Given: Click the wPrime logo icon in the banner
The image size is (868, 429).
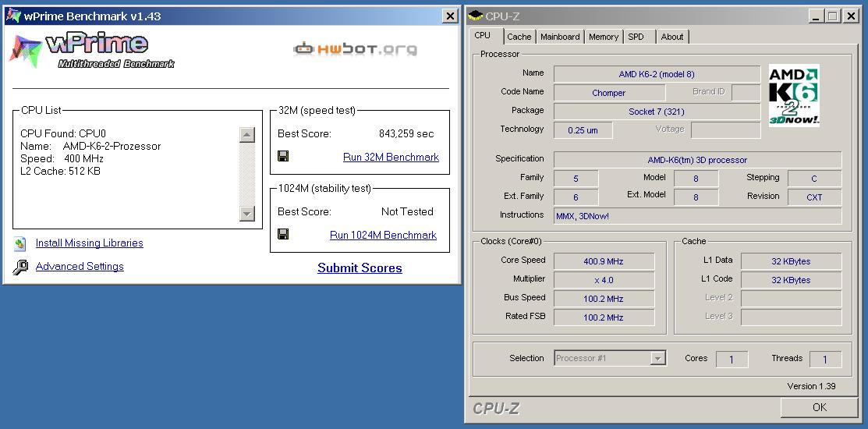Looking at the screenshot, I should [26, 51].
